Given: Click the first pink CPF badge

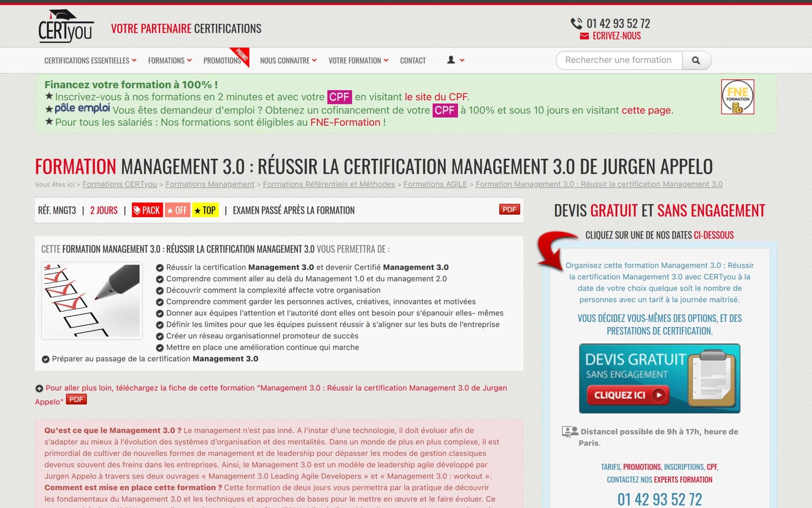Looking at the screenshot, I should [x=339, y=97].
